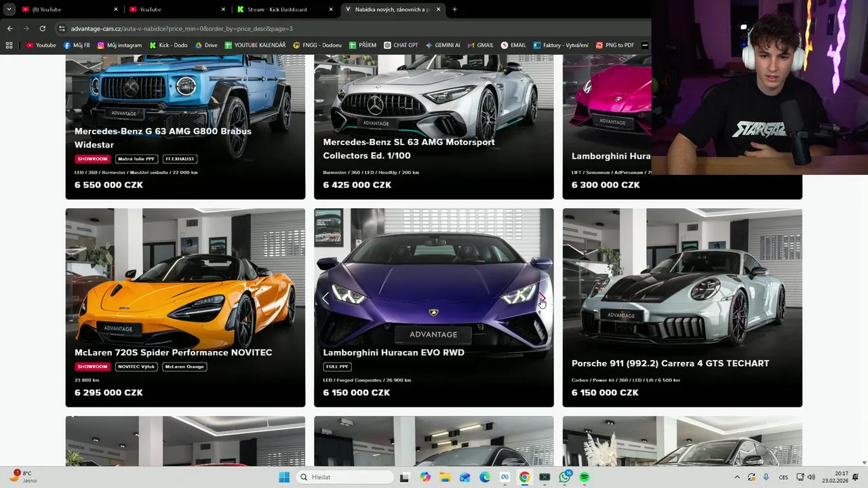Viewport: 868px width, 488px height.
Task: Click the NOVITEC Výfuk tag
Action: click(x=136, y=367)
